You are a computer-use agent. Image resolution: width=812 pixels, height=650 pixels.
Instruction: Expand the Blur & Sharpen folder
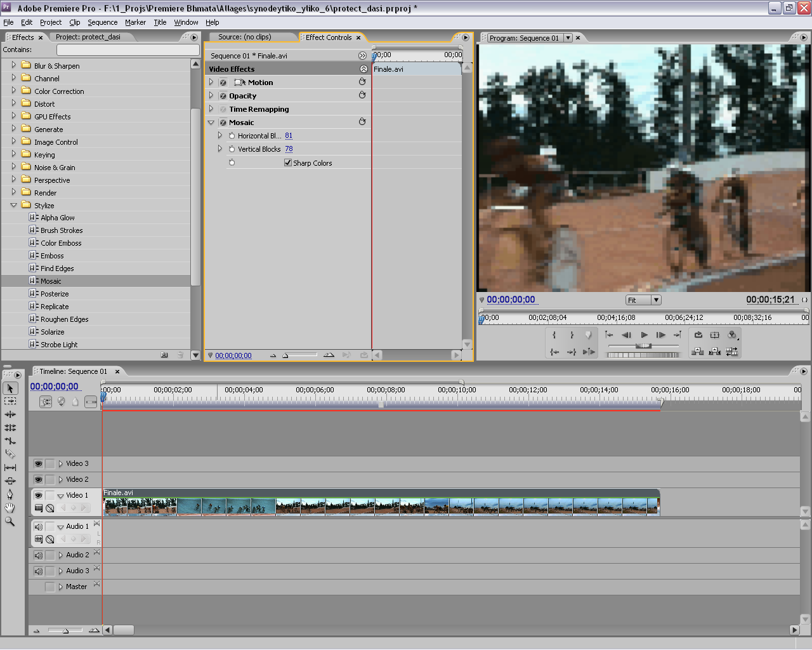[x=14, y=65]
